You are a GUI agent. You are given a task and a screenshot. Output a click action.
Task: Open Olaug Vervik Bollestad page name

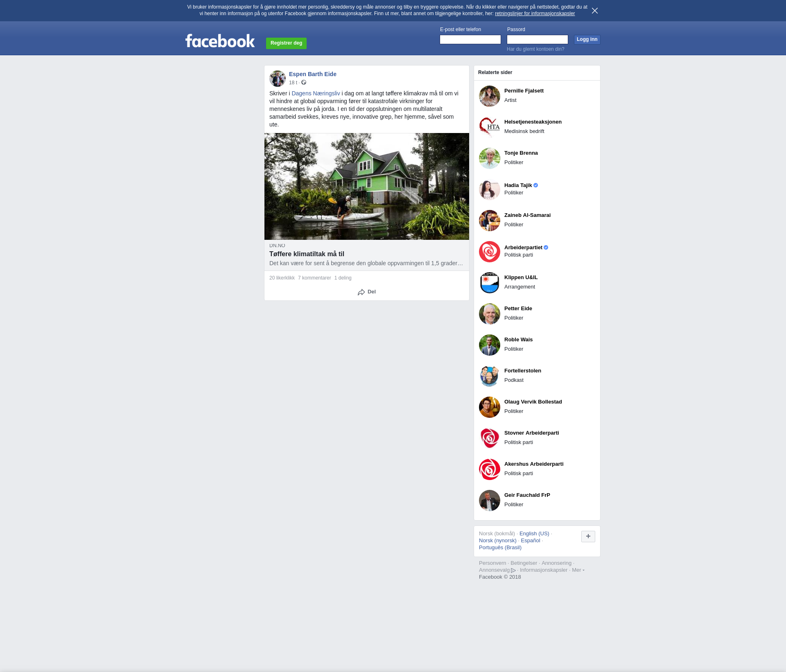click(533, 402)
